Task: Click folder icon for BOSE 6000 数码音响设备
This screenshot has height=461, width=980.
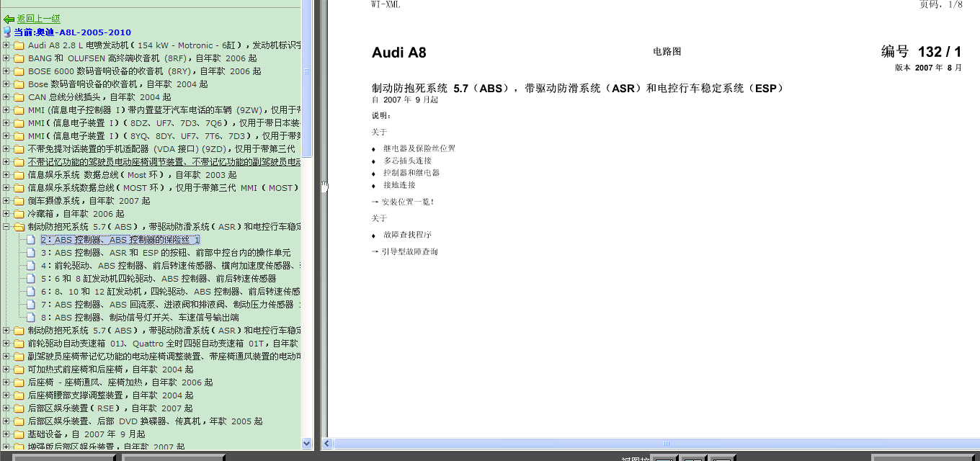Action: point(19,71)
